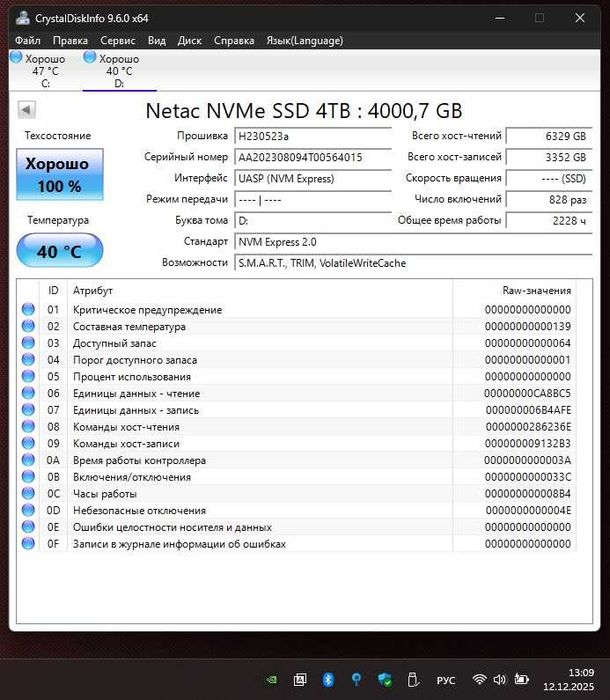The height and width of the screenshot is (700, 610).
Task: Open the Вид menu
Action: pos(157,41)
